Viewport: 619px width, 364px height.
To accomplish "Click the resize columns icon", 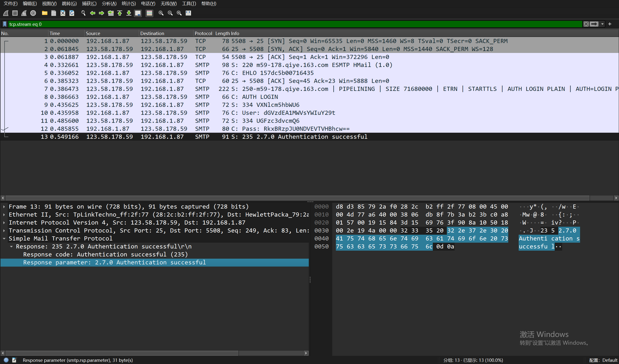I will (188, 13).
